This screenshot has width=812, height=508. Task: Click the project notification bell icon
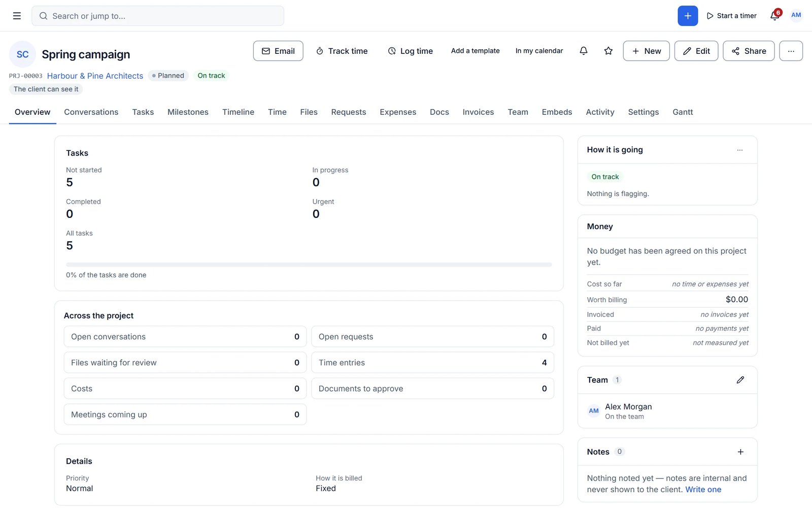(x=584, y=51)
